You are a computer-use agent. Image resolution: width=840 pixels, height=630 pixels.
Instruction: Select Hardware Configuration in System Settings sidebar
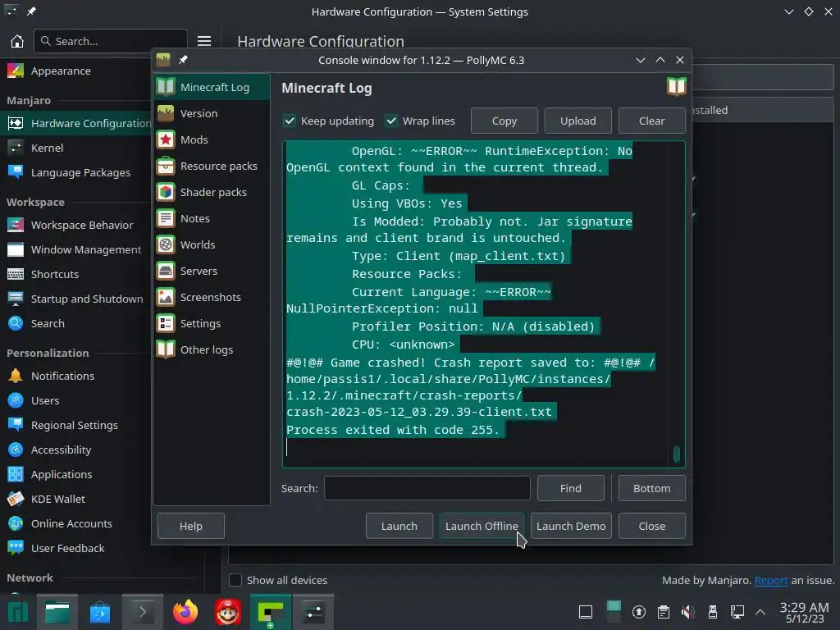pyautogui.click(x=75, y=123)
